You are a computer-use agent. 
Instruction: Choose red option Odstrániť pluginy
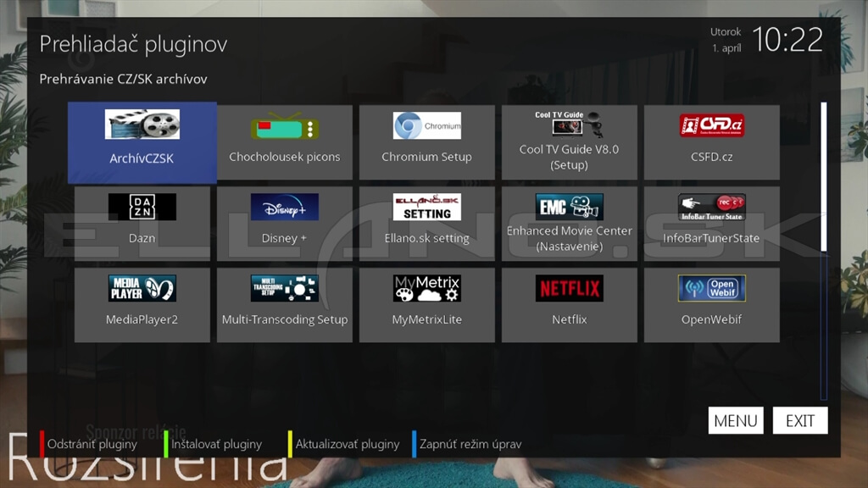point(92,444)
